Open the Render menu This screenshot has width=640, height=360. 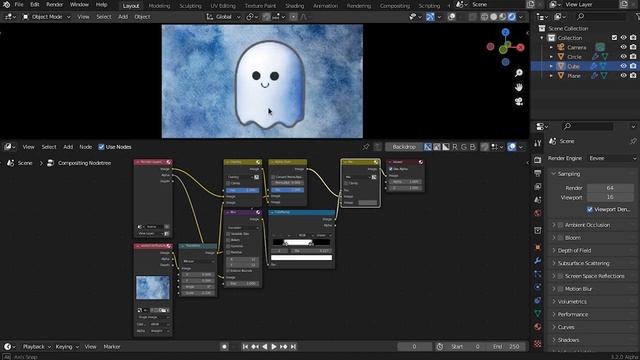coord(54,5)
